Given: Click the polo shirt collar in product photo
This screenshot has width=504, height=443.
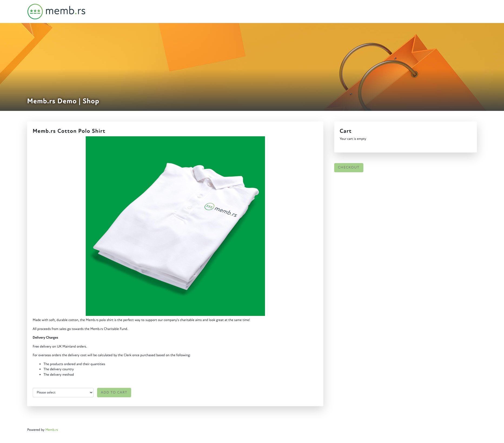Looking at the screenshot, I should [x=216, y=177].
